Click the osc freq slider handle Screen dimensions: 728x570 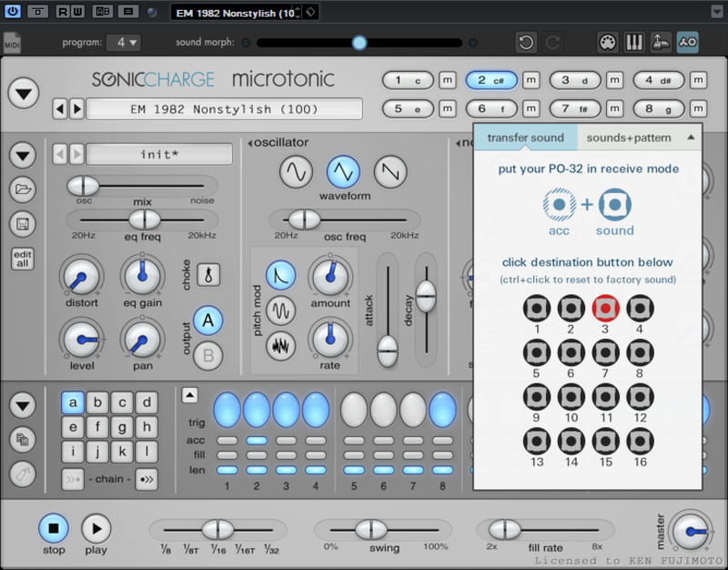[304, 219]
